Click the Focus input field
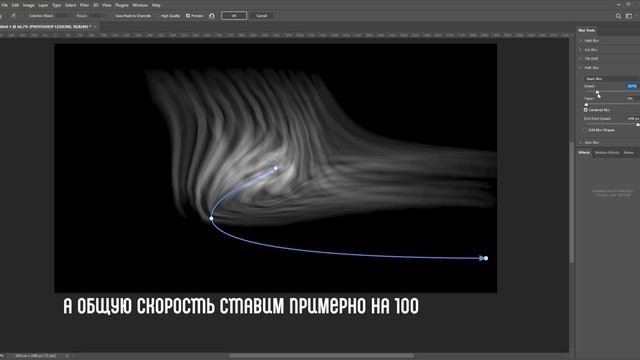Viewport: 640px width, 360px height. (x=96, y=16)
